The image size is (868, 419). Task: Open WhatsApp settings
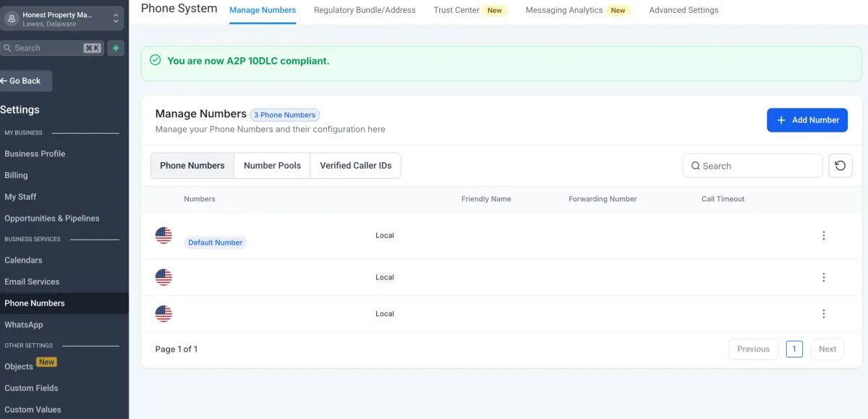(x=24, y=325)
